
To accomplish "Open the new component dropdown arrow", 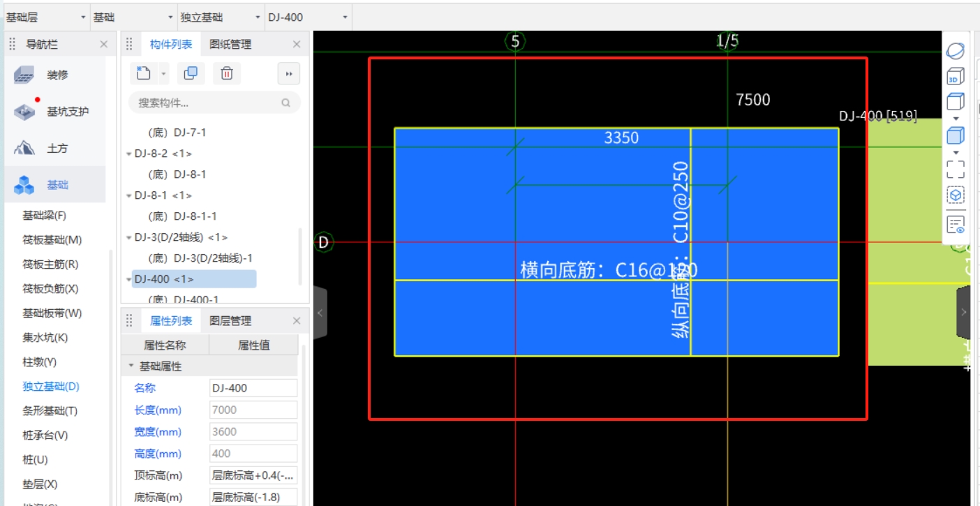I will pos(164,73).
